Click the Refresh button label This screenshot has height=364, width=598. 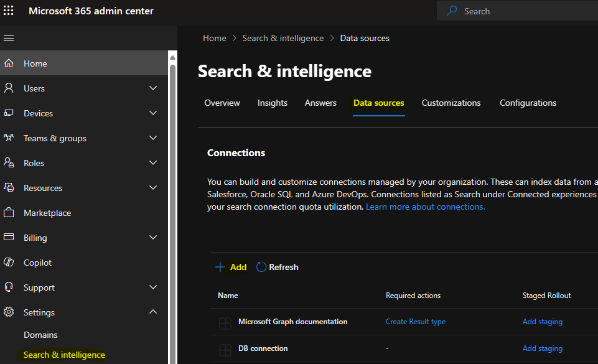(x=283, y=267)
